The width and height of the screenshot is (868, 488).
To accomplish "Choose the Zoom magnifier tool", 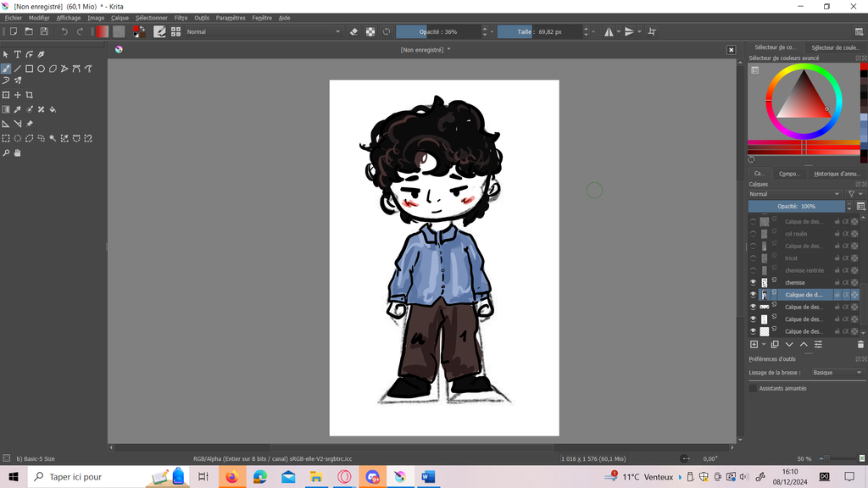I will (x=6, y=153).
